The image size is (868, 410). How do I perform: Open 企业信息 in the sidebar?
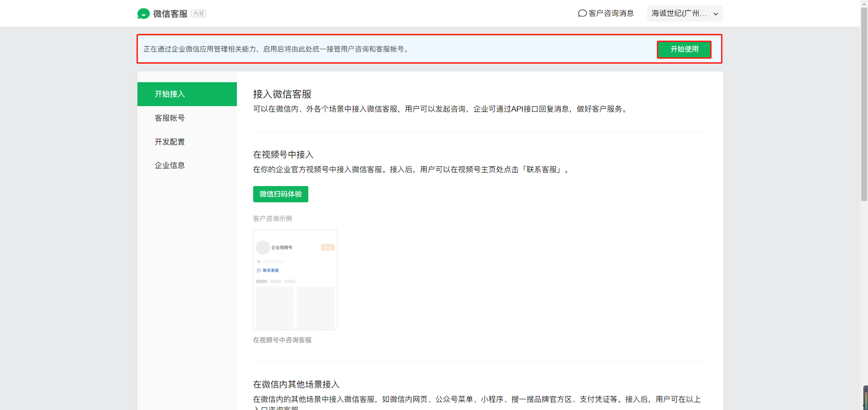coord(187,165)
